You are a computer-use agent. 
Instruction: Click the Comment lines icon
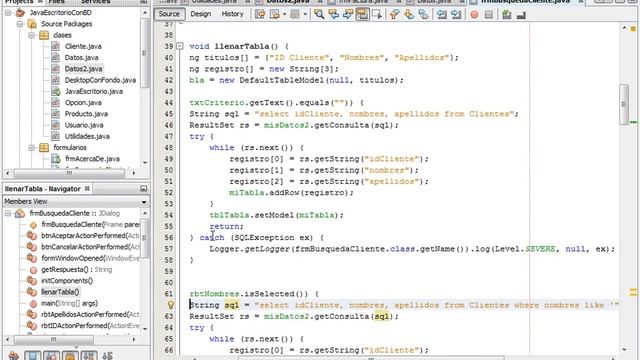coord(507,15)
